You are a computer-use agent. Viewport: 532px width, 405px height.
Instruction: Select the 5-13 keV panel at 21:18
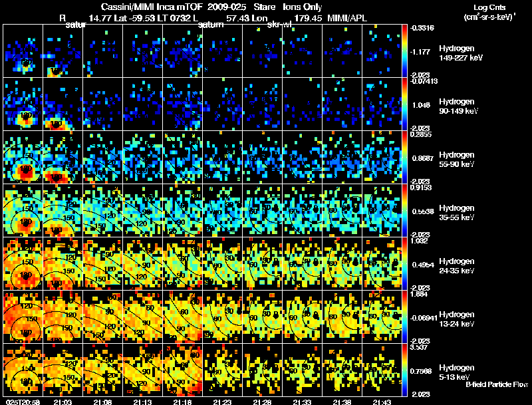(182, 370)
